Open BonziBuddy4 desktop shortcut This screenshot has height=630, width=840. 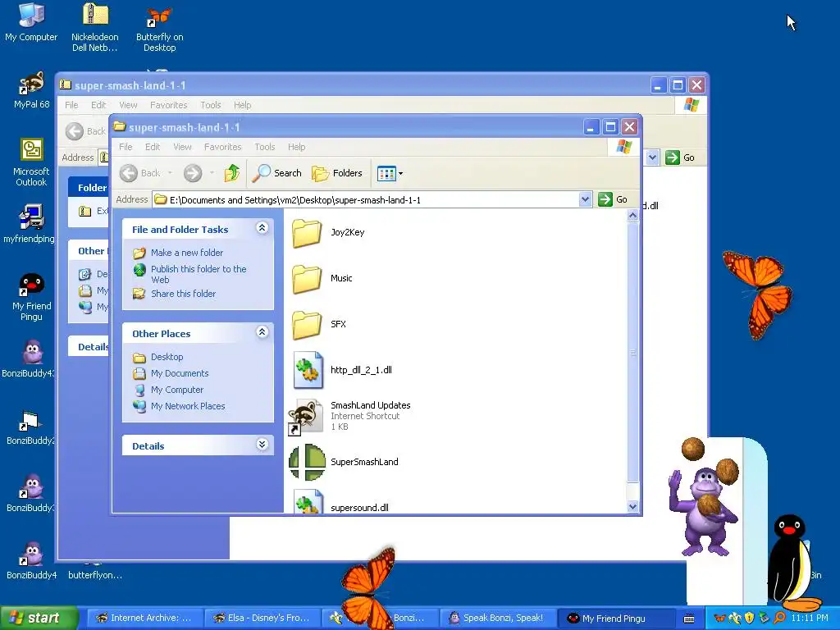click(x=31, y=560)
